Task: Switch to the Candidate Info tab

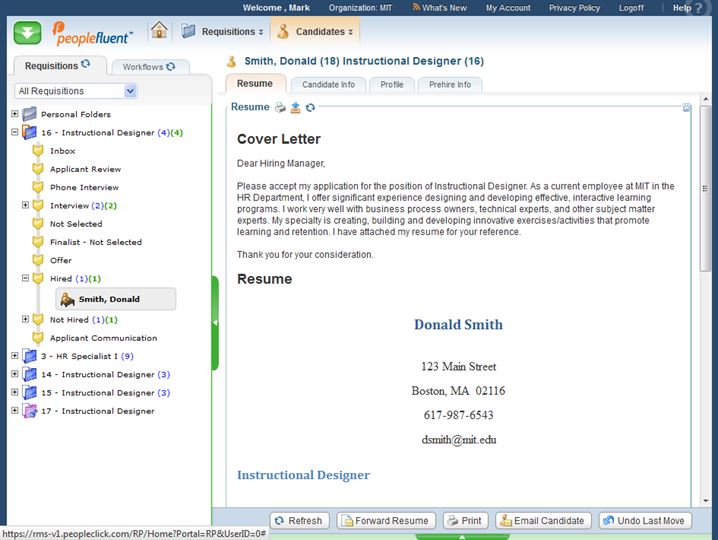Action: (x=328, y=85)
